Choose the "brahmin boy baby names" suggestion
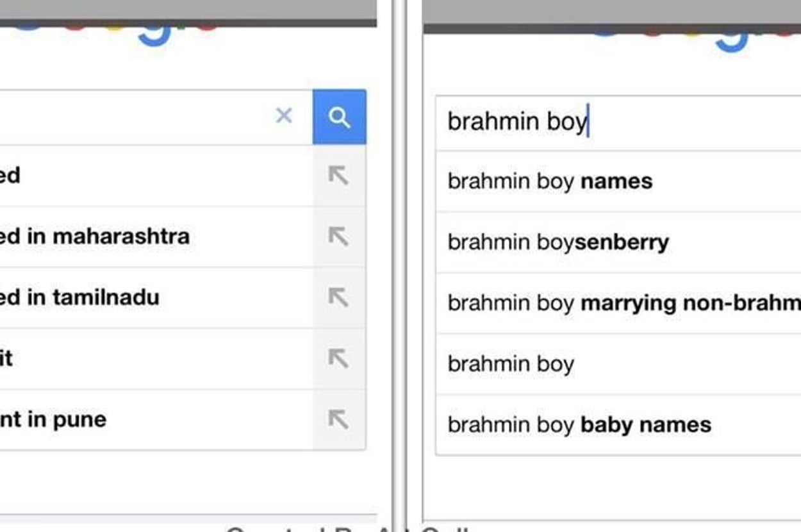The image size is (801, 532). pyautogui.click(x=579, y=425)
